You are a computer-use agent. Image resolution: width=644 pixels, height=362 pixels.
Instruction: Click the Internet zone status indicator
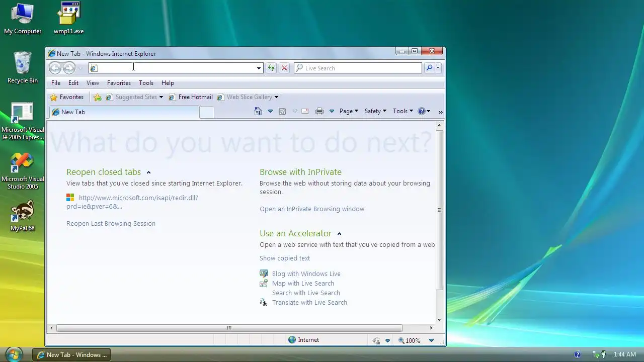click(x=303, y=340)
